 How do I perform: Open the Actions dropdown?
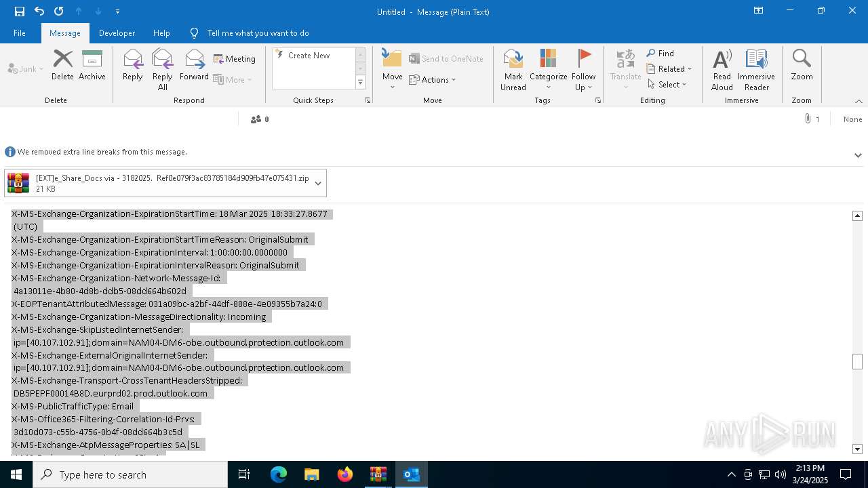click(433, 79)
